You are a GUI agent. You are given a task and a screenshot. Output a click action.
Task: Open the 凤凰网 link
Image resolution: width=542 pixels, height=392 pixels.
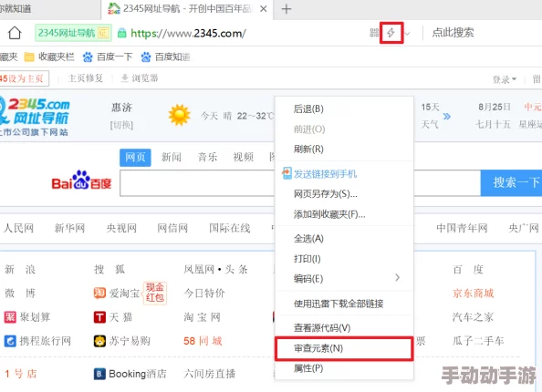click(199, 270)
